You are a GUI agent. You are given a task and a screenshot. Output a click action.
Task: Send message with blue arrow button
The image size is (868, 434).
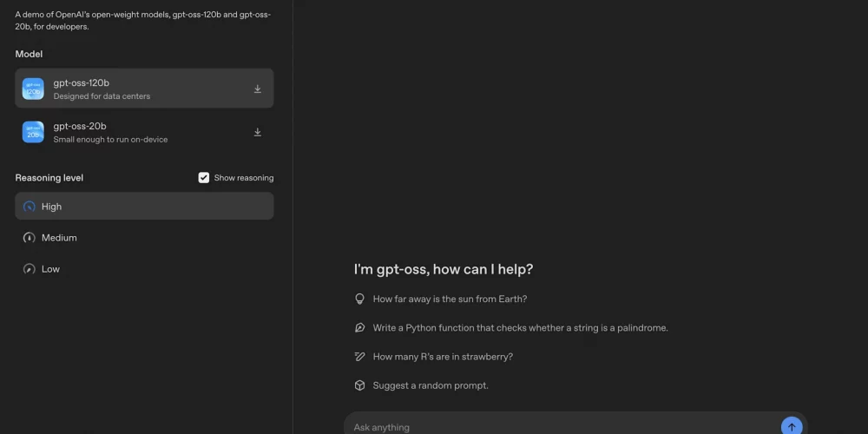click(x=792, y=427)
